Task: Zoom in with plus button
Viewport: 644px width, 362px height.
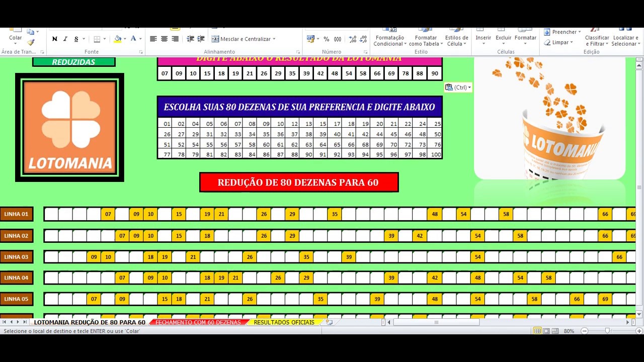Action: pyautogui.click(x=639, y=331)
